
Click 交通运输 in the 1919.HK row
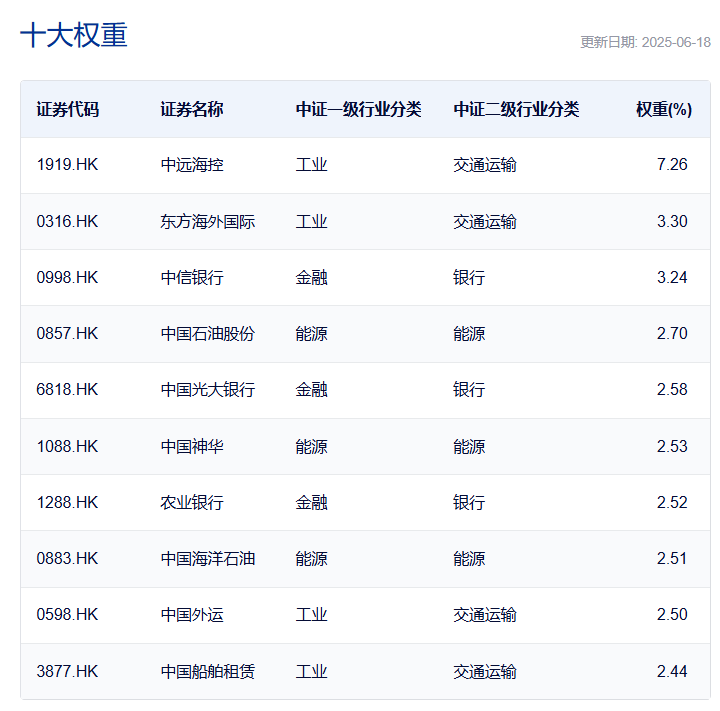485,165
